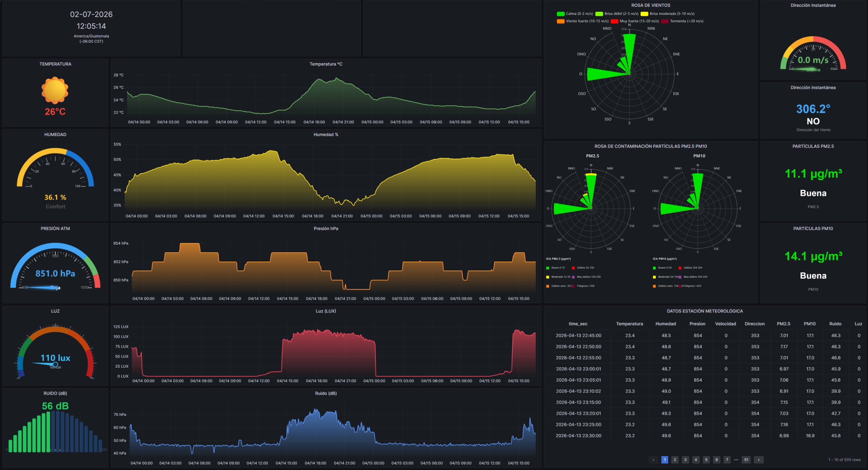Image resolution: width=868 pixels, height=470 pixels.
Task: Select page 5 in table pagination
Action: pos(706,460)
